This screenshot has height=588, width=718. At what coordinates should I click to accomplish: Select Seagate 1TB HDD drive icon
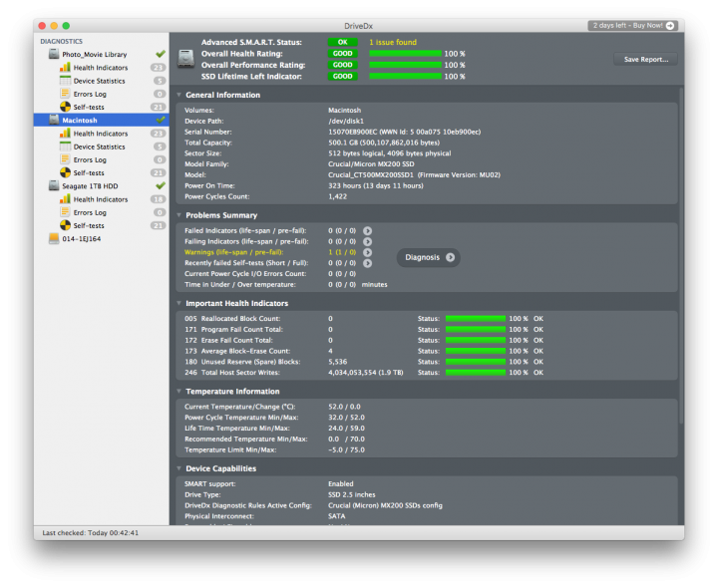click(x=54, y=185)
